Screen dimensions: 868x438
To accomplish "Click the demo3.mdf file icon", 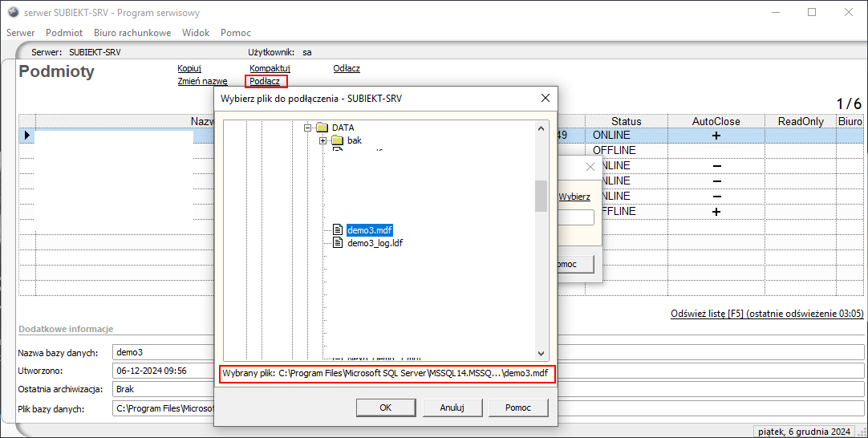I will (x=338, y=229).
